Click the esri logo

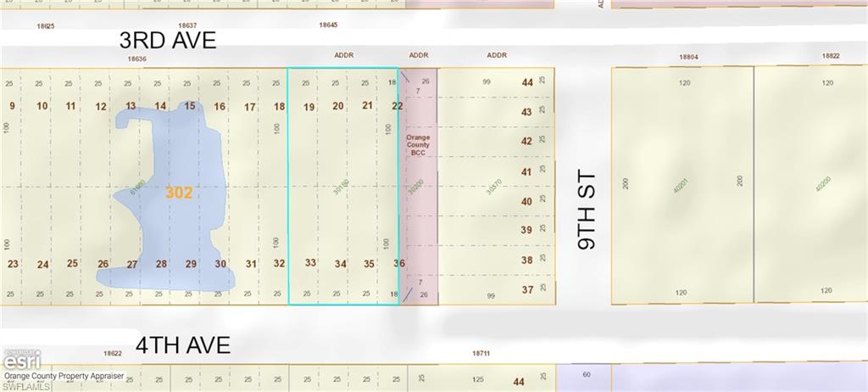[x=17, y=360]
